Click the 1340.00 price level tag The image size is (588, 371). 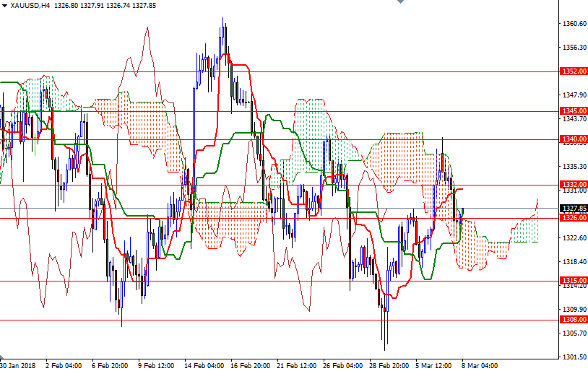point(574,139)
